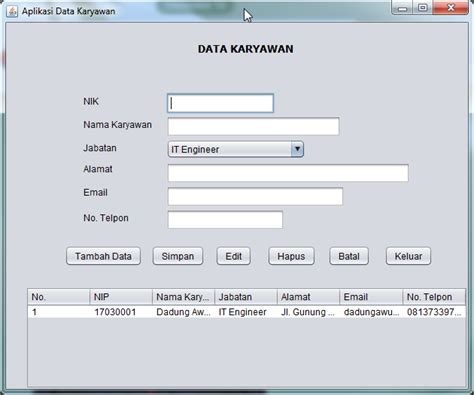This screenshot has width=474, height=395.
Task: Minimize the Aplikasi Data Karyawan window
Action: [403, 8]
